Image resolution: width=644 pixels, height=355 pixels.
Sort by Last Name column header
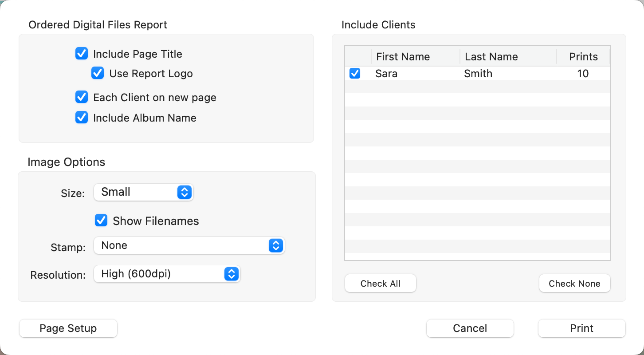tap(508, 57)
